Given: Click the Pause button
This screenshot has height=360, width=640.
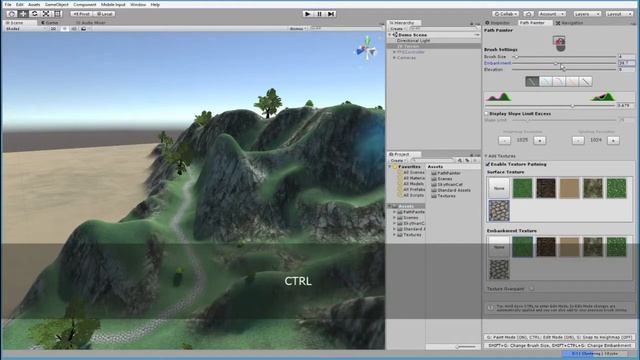Looking at the screenshot, I should 320,14.
